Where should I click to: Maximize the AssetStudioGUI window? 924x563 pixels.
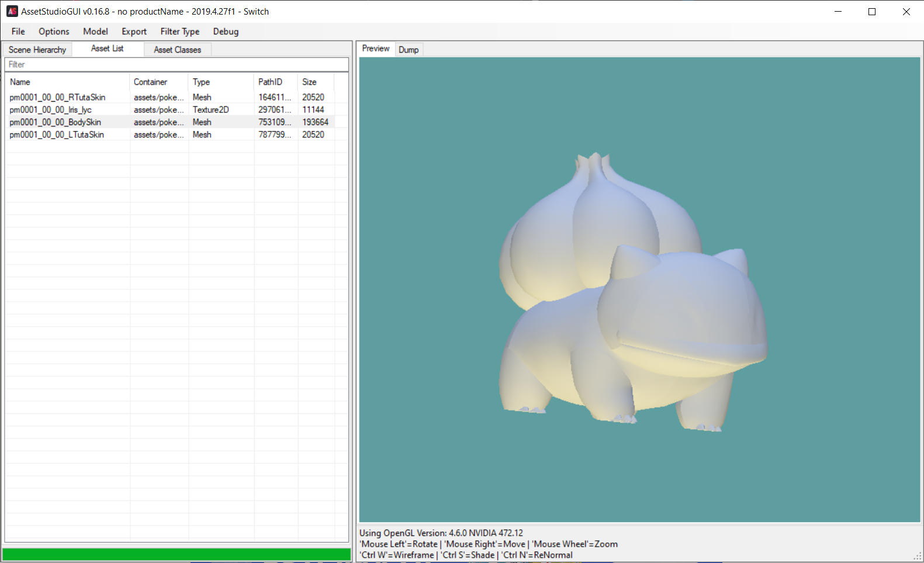(x=872, y=12)
